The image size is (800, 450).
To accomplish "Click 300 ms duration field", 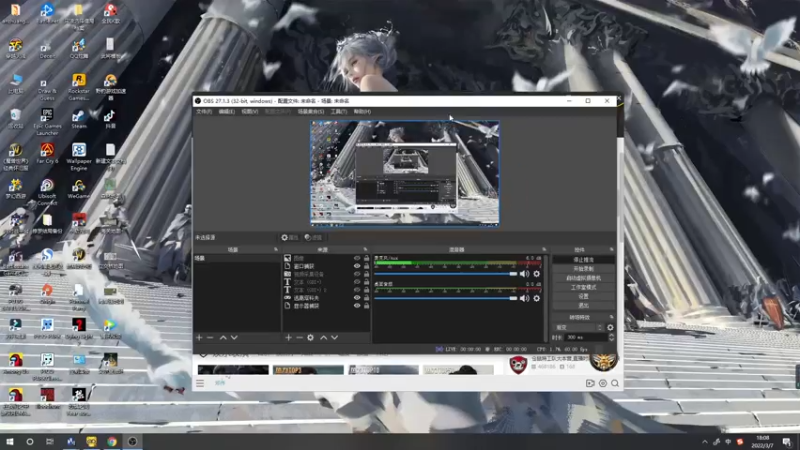I will pos(585,337).
